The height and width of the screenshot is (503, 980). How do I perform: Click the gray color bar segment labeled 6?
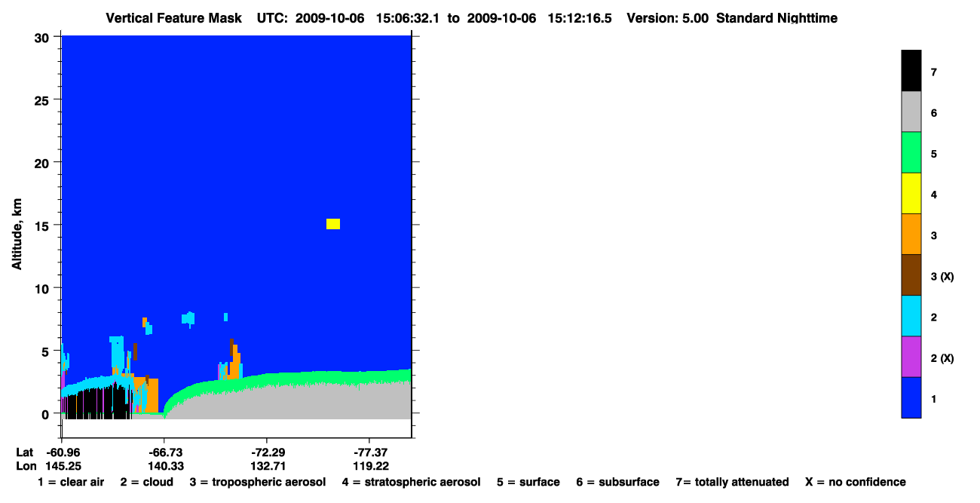point(911,112)
